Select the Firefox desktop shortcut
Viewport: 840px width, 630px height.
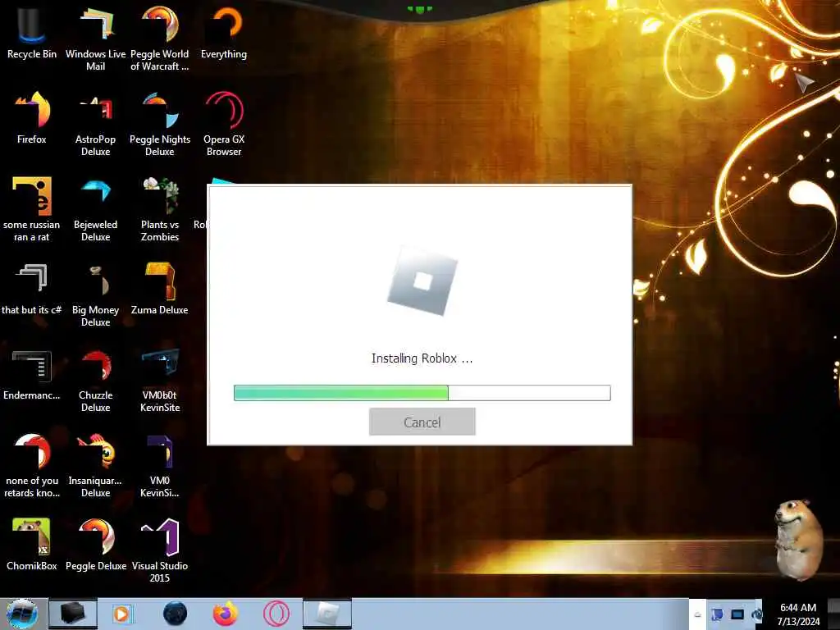32,118
